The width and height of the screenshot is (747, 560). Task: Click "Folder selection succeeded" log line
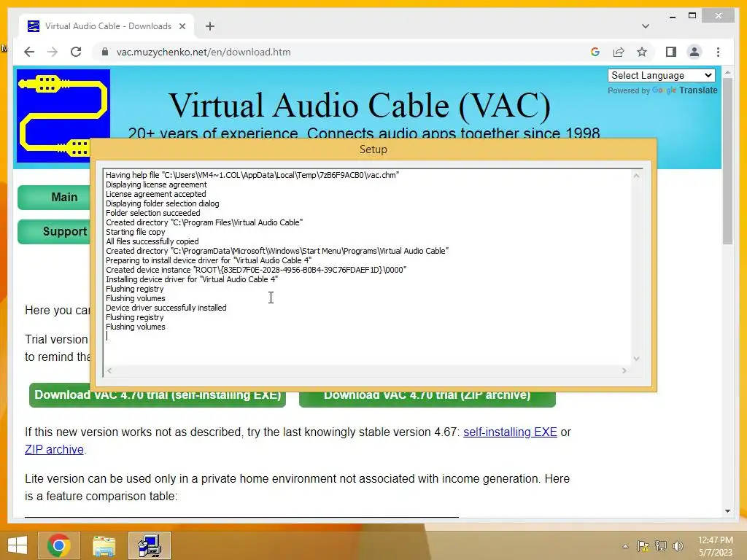coord(153,213)
